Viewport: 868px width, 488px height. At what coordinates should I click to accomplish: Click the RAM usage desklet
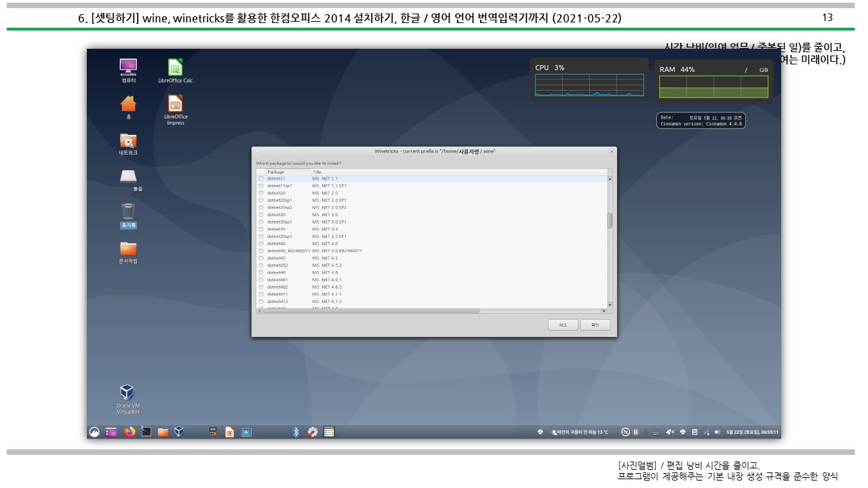click(x=713, y=81)
